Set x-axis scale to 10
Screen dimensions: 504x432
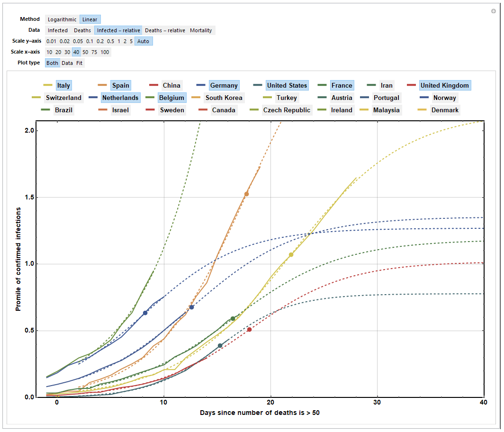click(x=49, y=53)
